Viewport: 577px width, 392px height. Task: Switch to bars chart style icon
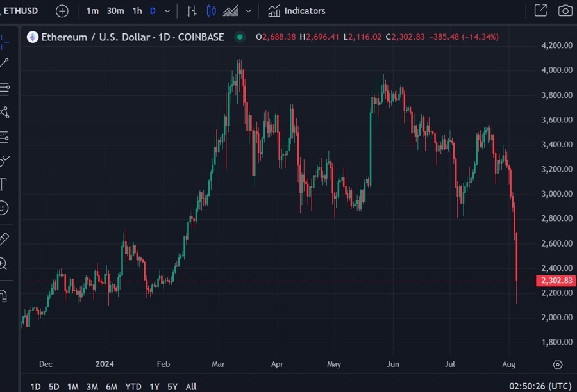click(x=191, y=11)
